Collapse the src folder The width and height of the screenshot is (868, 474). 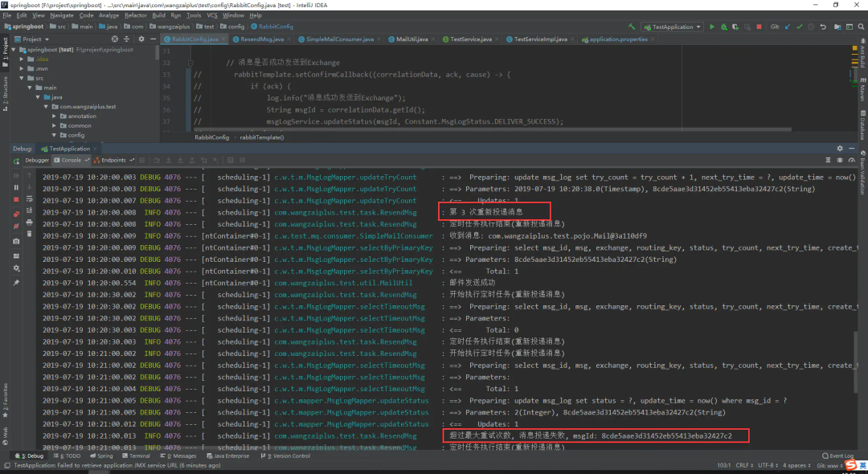point(22,78)
